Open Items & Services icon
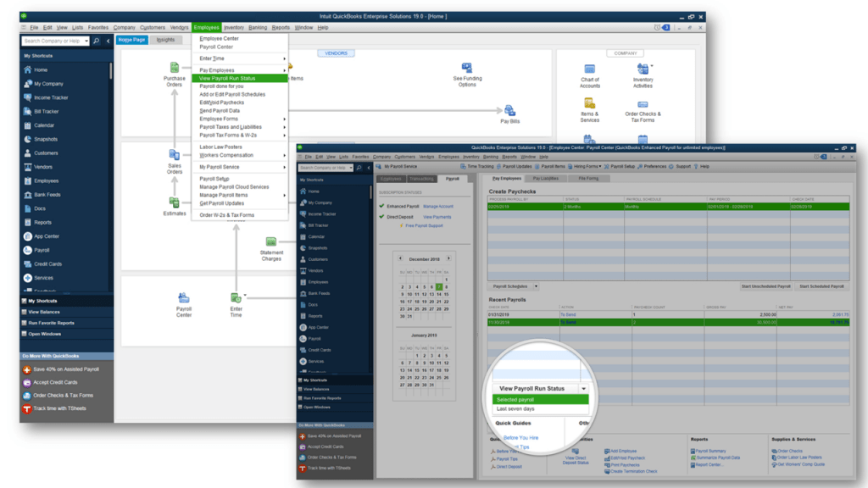This screenshot has width=868, height=488. point(590,103)
